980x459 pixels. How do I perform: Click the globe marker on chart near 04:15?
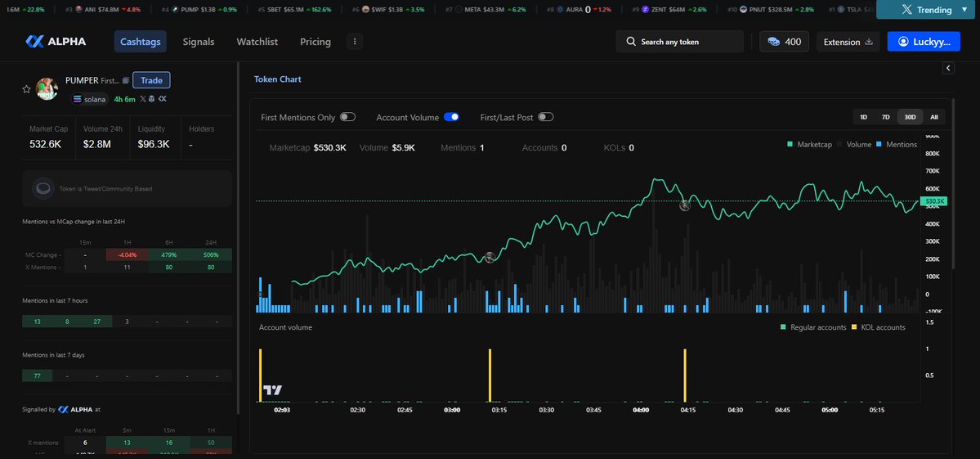(685, 205)
